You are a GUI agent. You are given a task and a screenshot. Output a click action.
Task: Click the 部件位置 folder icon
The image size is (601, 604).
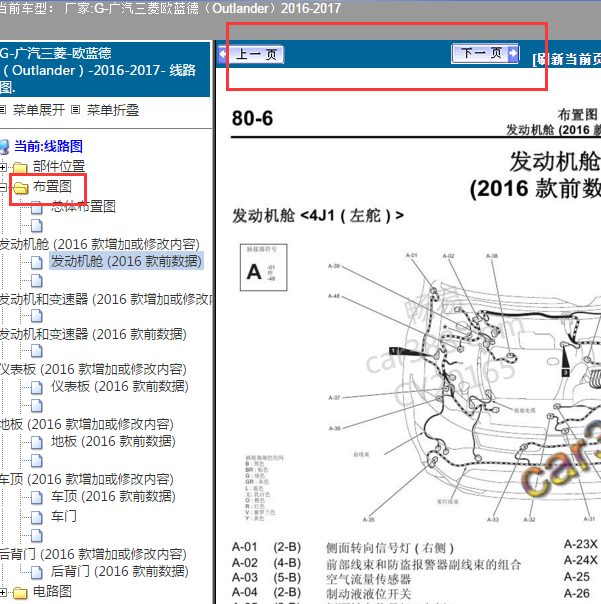tap(20, 168)
